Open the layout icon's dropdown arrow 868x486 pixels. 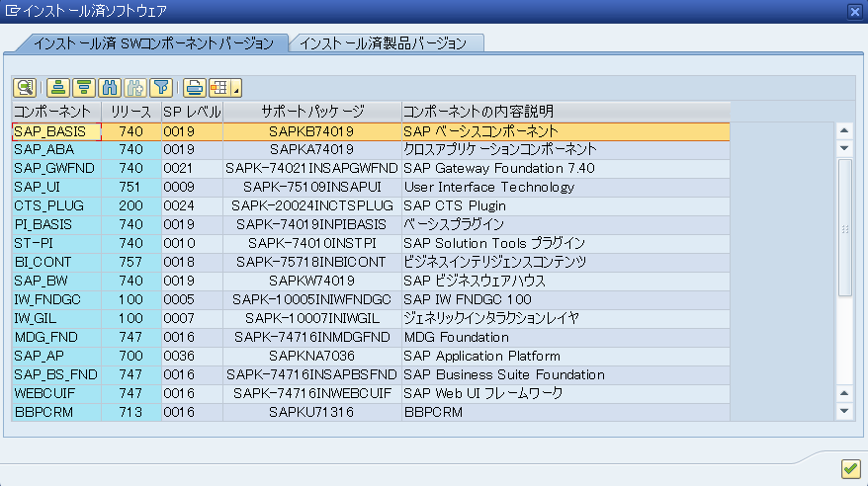click(236, 87)
